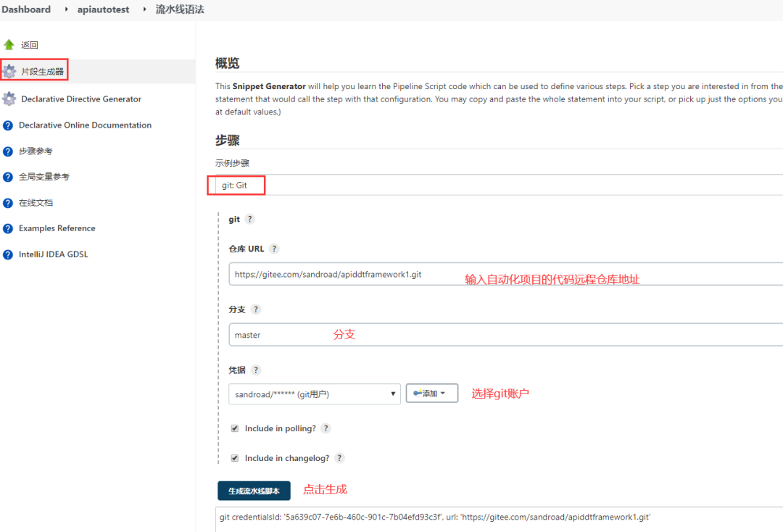Image resolution: width=783 pixels, height=532 pixels.
Task: Click the 概览 heading
Action: [x=227, y=63]
